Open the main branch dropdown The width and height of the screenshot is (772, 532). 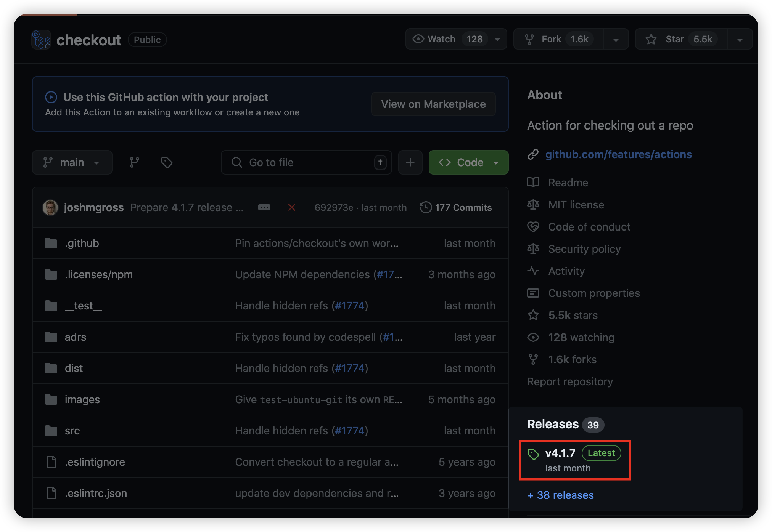coord(72,162)
